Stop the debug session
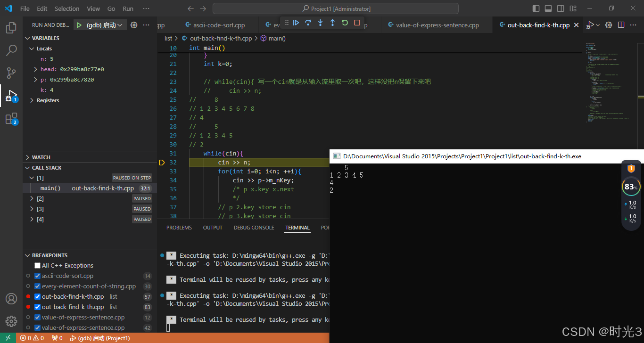 pos(357,23)
